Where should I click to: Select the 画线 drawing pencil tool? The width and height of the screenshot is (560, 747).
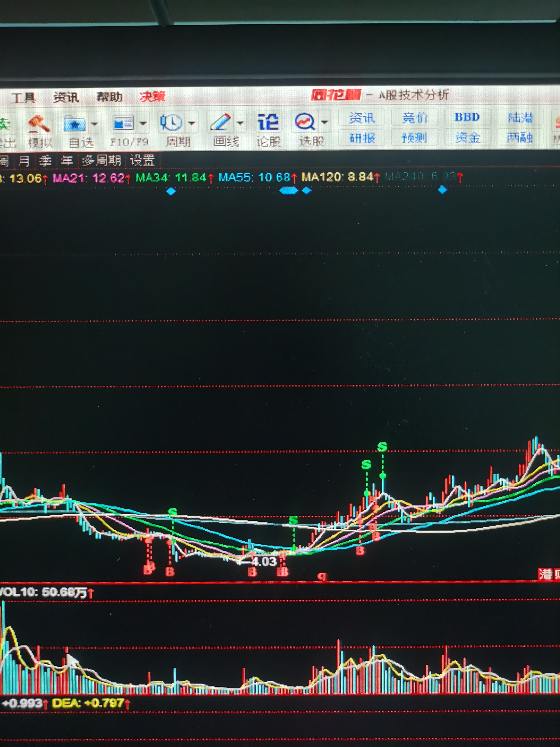pyautogui.click(x=220, y=122)
